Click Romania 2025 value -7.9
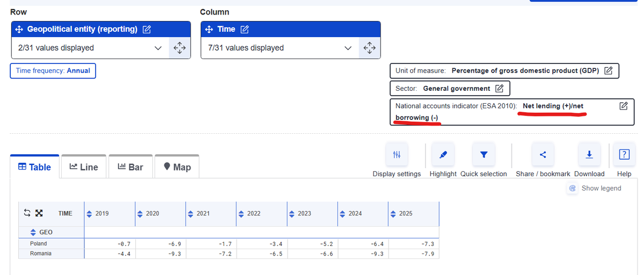 413,254
